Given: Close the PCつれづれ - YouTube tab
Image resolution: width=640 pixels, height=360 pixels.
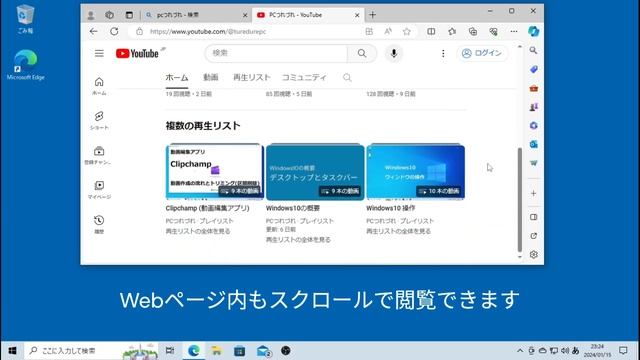Looking at the screenshot, I should [357, 15].
